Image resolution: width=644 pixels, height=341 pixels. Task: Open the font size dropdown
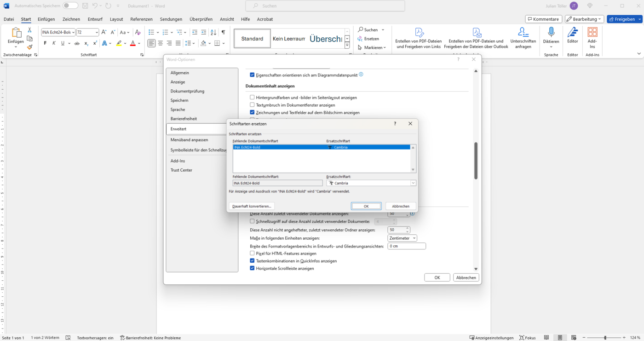(97, 32)
